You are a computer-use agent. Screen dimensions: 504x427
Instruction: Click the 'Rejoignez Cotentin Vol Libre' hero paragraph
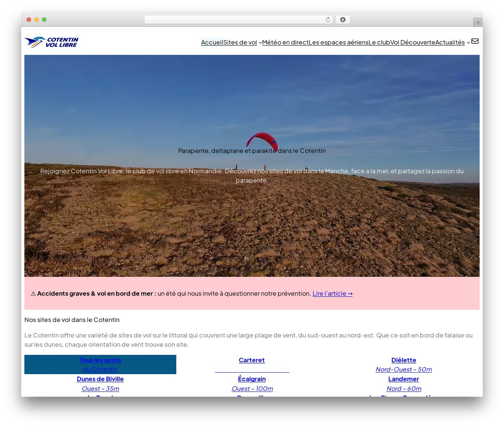[x=252, y=176]
